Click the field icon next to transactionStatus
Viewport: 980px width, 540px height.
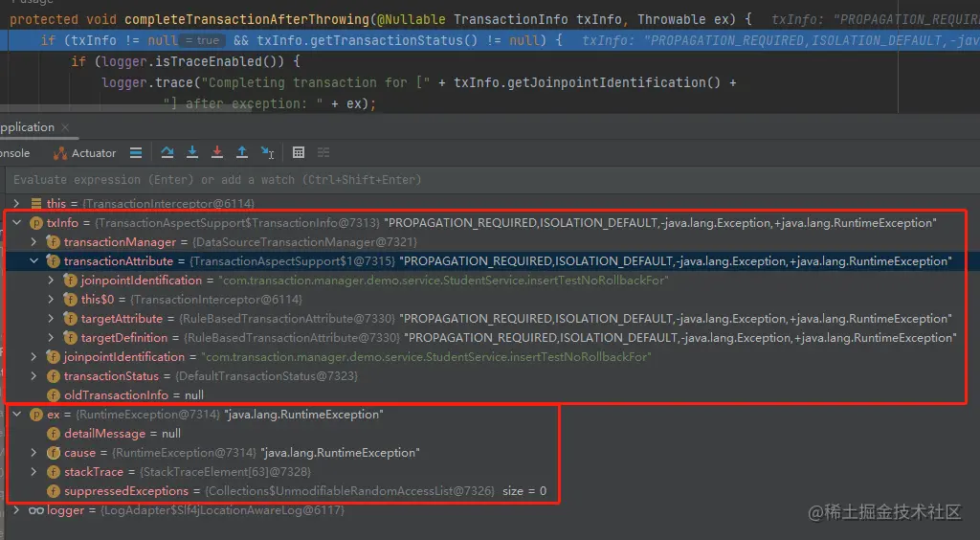coord(54,376)
